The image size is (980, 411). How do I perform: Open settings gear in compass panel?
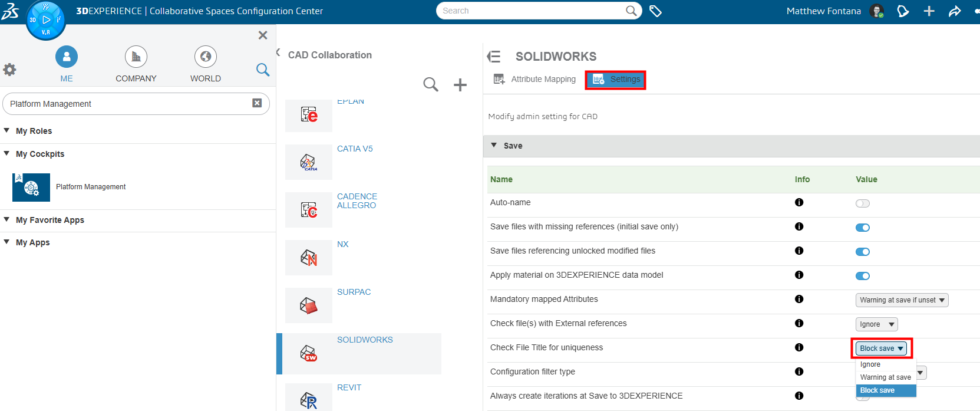[x=9, y=70]
